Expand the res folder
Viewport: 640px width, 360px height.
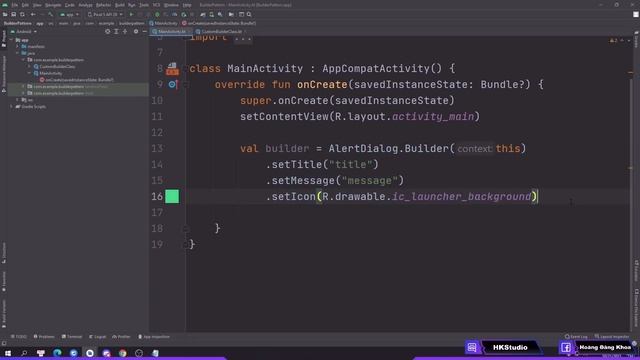click(x=18, y=100)
